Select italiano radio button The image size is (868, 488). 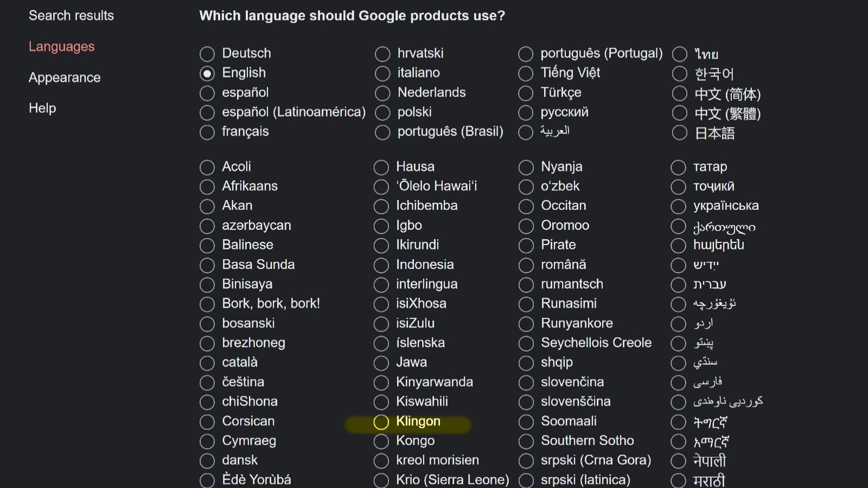[382, 73]
